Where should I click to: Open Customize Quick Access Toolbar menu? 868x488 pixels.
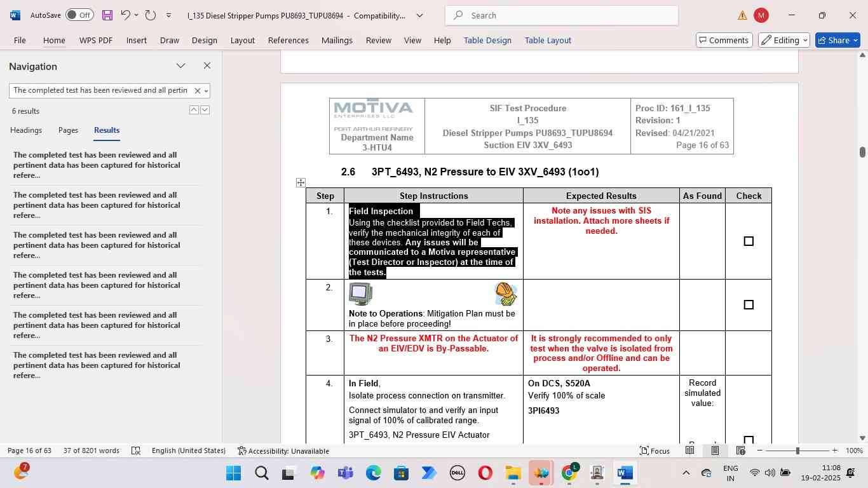(x=168, y=15)
